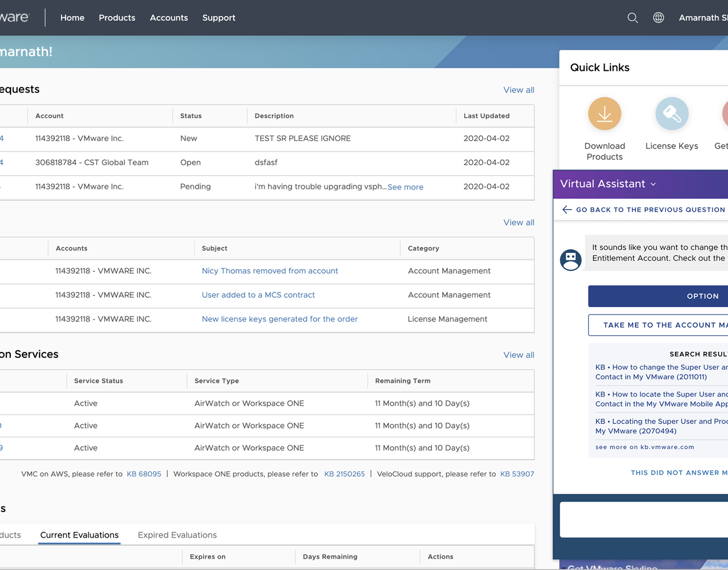Click the back arrow in Virtual Assistant
Image resolution: width=728 pixels, height=570 pixels.
click(x=567, y=210)
